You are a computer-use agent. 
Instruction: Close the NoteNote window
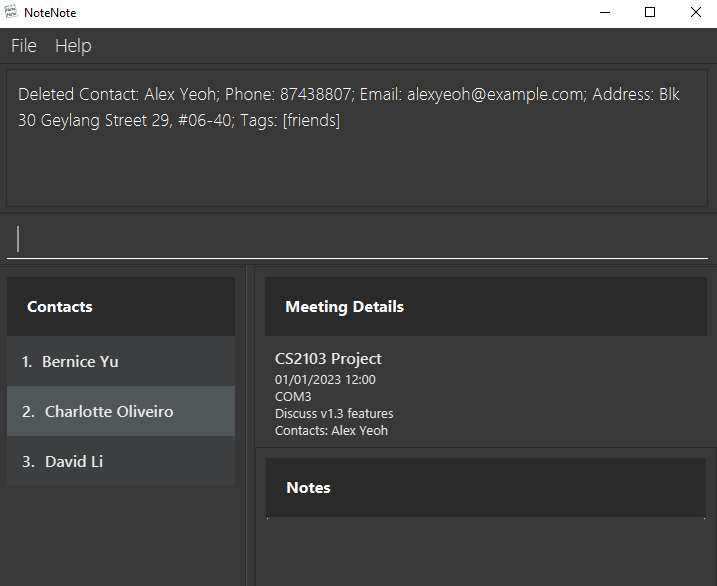click(x=695, y=12)
